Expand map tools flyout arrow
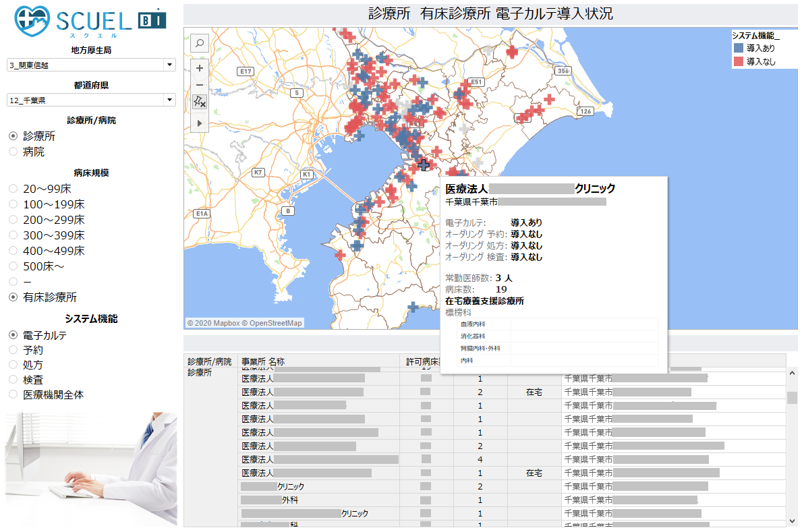The width and height of the screenshot is (802, 532). [200, 123]
